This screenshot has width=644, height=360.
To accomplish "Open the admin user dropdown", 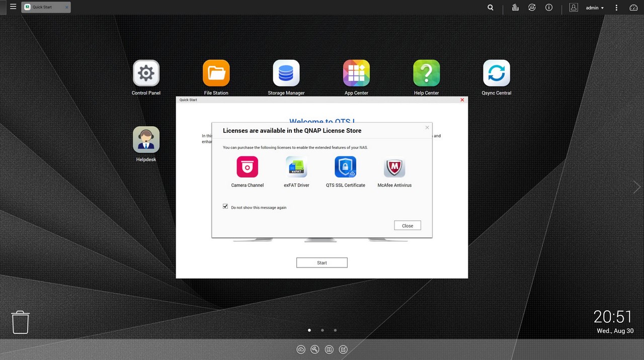I will point(595,8).
